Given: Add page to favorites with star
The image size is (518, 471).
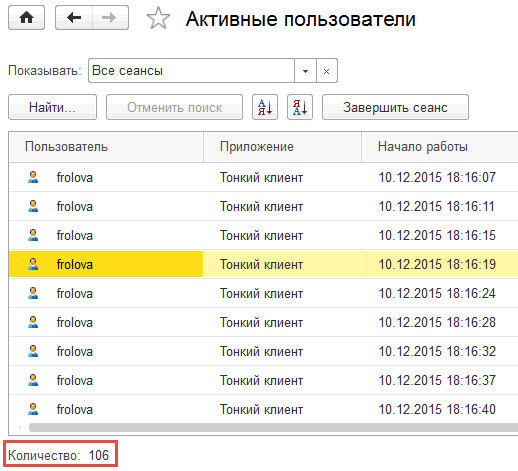Looking at the screenshot, I should pyautogui.click(x=158, y=18).
